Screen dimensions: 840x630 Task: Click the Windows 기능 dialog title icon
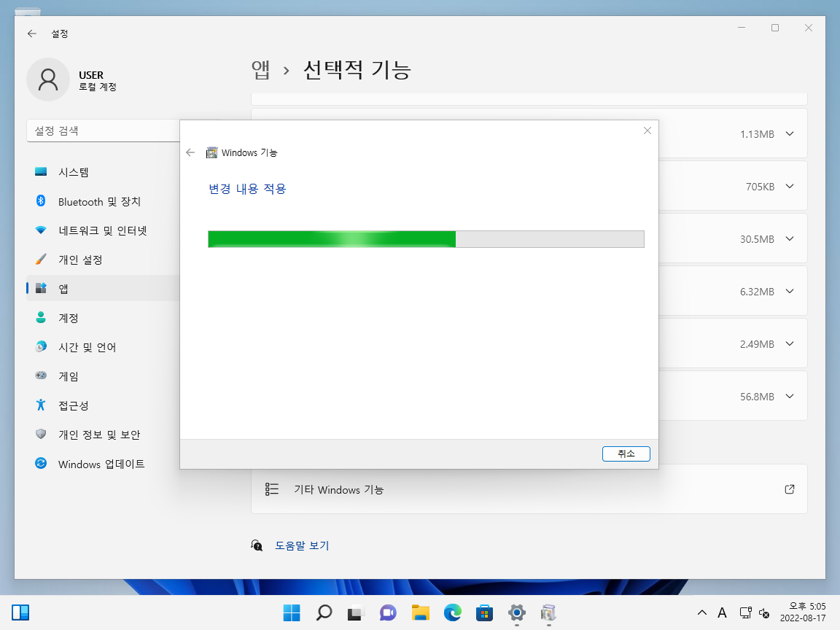[x=212, y=152]
